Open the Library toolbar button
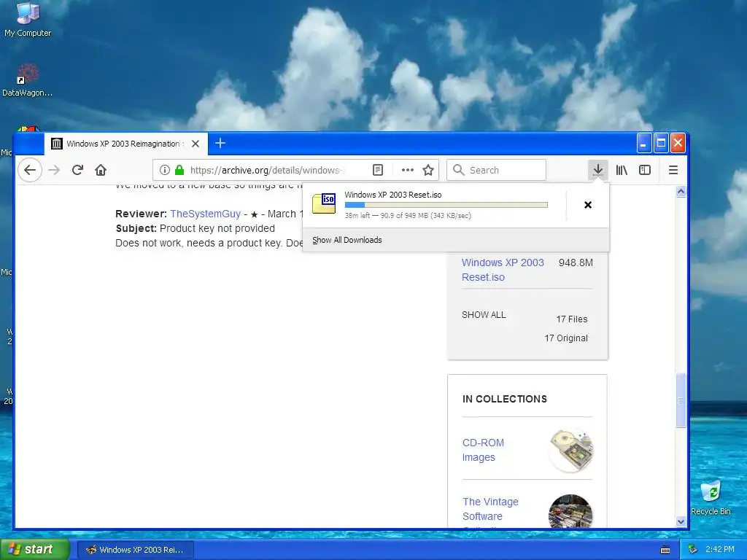This screenshot has height=560, width=747. tap(622, 170)
